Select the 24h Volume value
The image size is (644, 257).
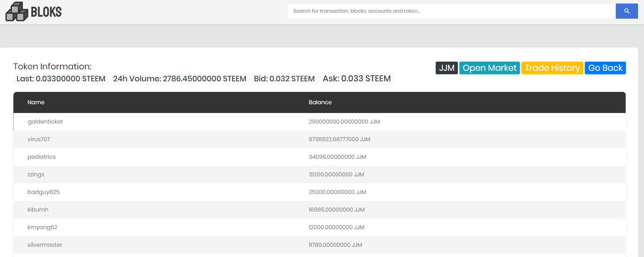[180, 79]
